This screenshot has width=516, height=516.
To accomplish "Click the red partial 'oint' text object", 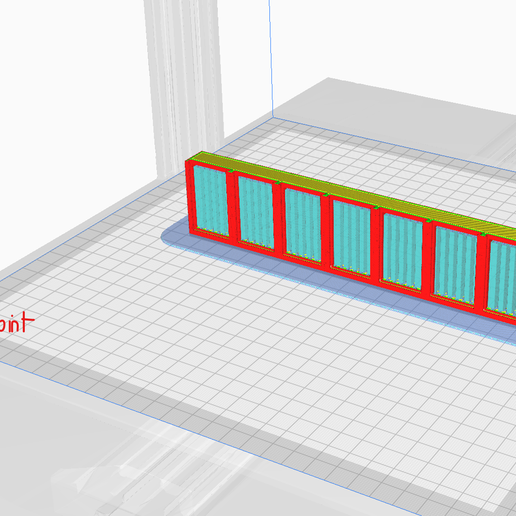I will tap(17, 321).
